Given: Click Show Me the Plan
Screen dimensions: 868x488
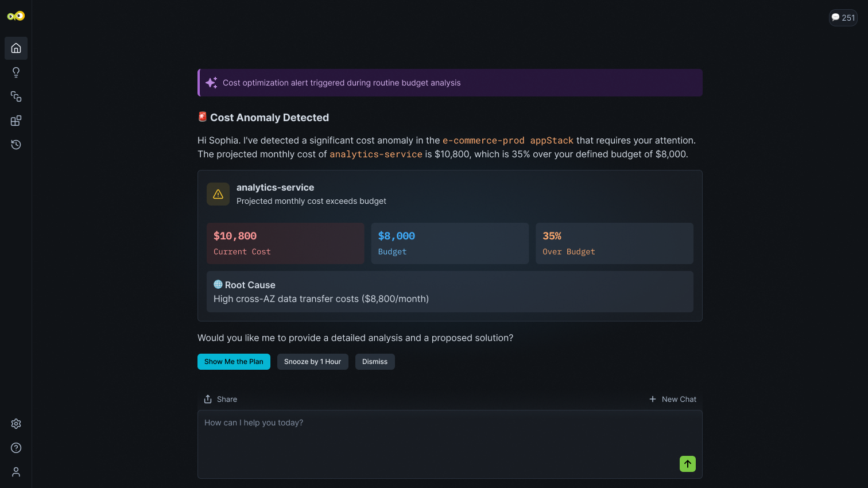Looking at the screenshot, I should [234, 362].
